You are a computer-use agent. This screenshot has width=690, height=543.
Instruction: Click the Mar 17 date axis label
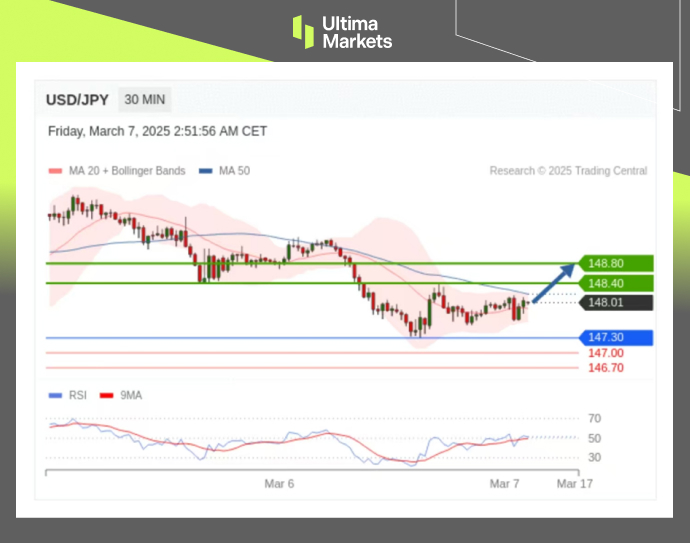click(575, 483)
